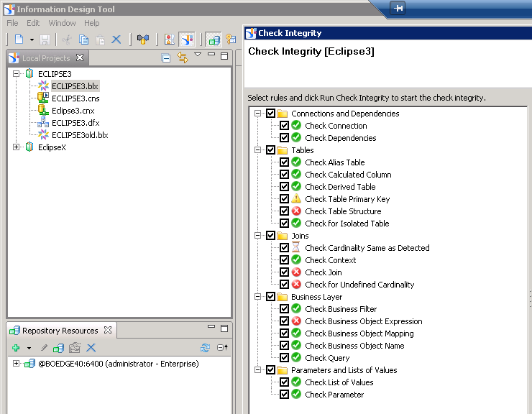Uncheck the Check Parameter checkbox
This screenshot has height=414, width=532.
[284, 395]
